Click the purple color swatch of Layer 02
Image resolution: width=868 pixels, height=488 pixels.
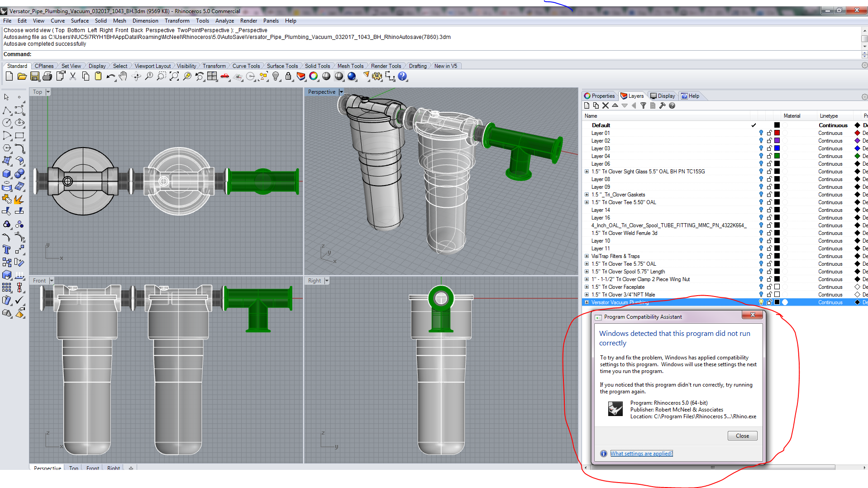pos(777,141)
